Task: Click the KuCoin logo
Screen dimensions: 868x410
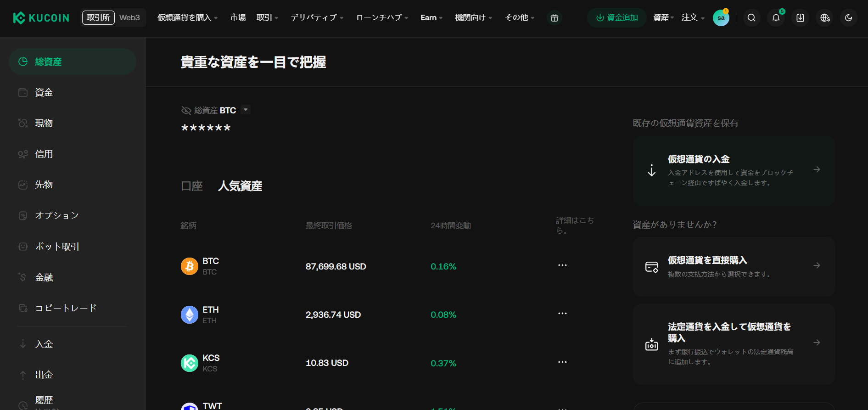Action: pos(41,18)
